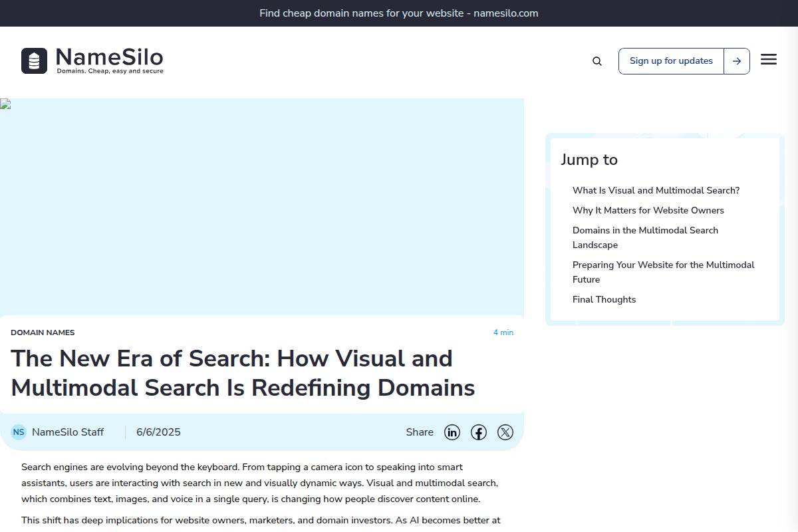Open the hamburger navigation menu
Image resolution: width=798 pixels, height=532 pixels.
(x=769, y=59)
